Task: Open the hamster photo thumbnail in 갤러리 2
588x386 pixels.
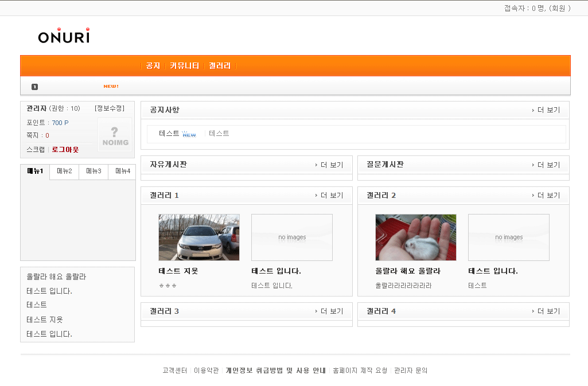Action: pyautogui.click(x=415, y=237)
